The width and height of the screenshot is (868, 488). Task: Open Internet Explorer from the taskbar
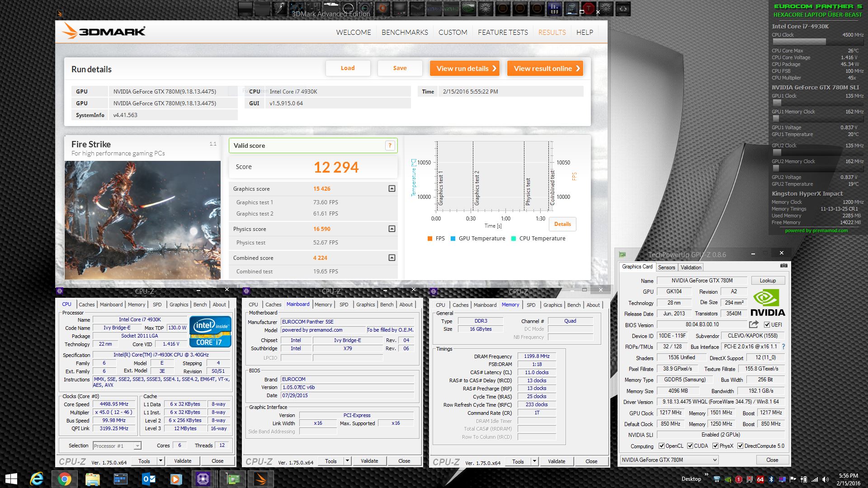point(36,479)
